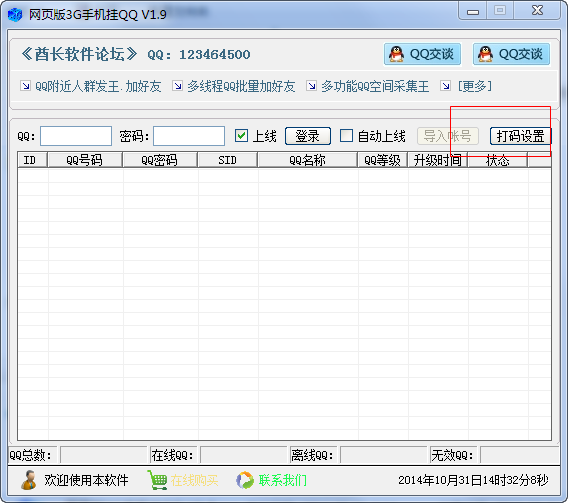
Task: Minimize the window
Action: [x=472, y=11]
